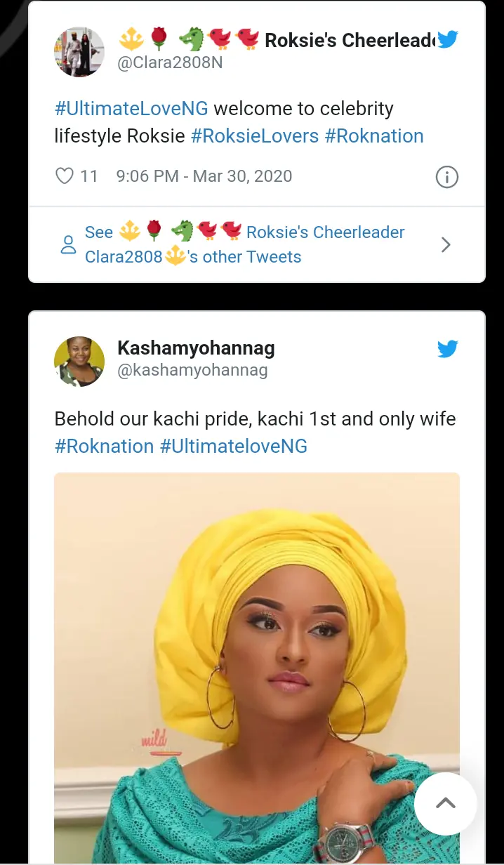This screenshot has height=865, width=504.
Task: Click the @kashamyohannag handle
Action: pos(192,370)
